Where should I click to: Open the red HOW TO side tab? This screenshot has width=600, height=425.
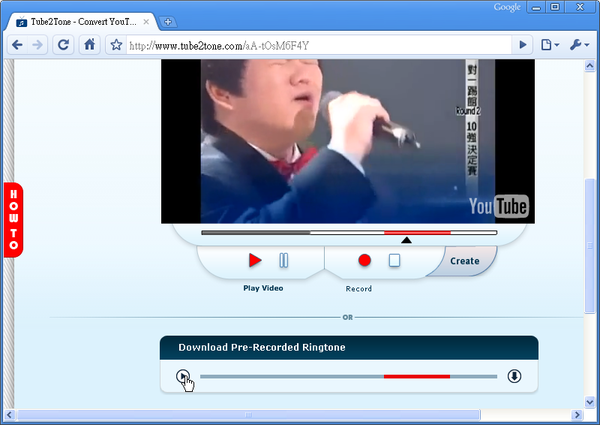[13, 220]
